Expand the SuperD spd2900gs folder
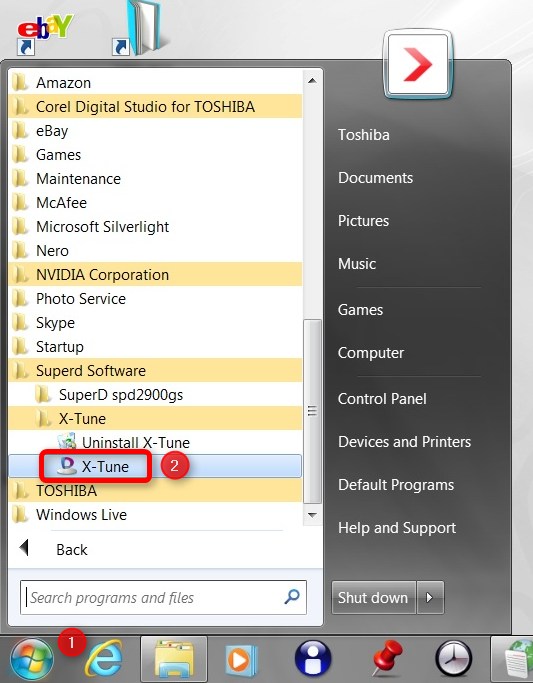Image resolution: width=533 pixels, height=683 pixels. tap(155, 395)
